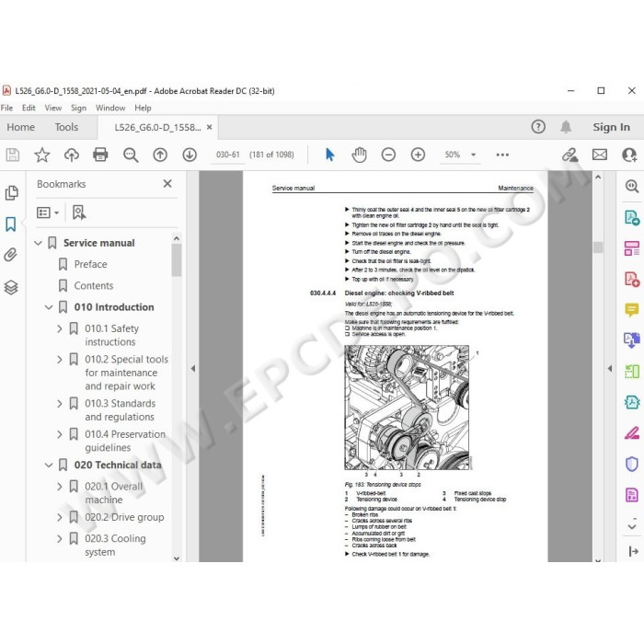
Task: Expand 010.3 Standards and regulations
Action: pos(60,404)
